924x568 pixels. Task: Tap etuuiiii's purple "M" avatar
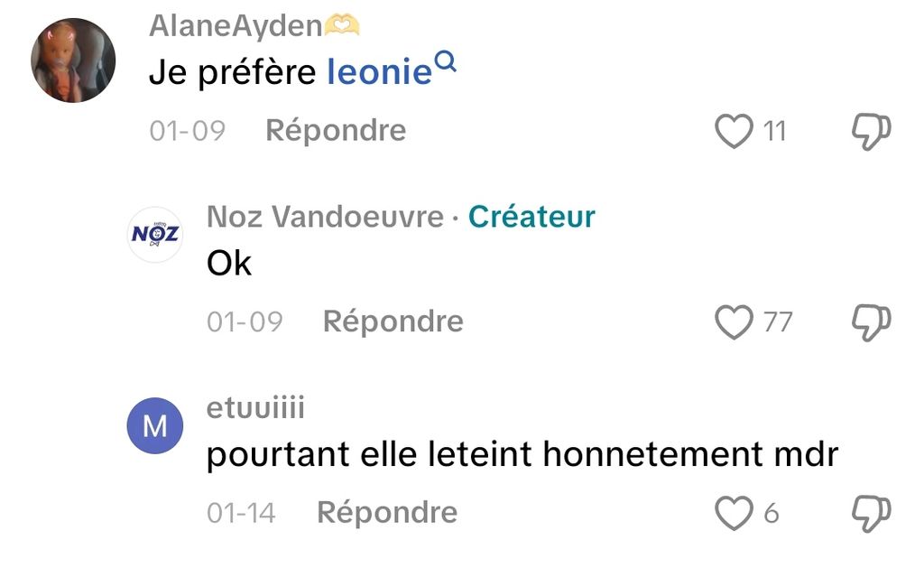pos(155,425)
